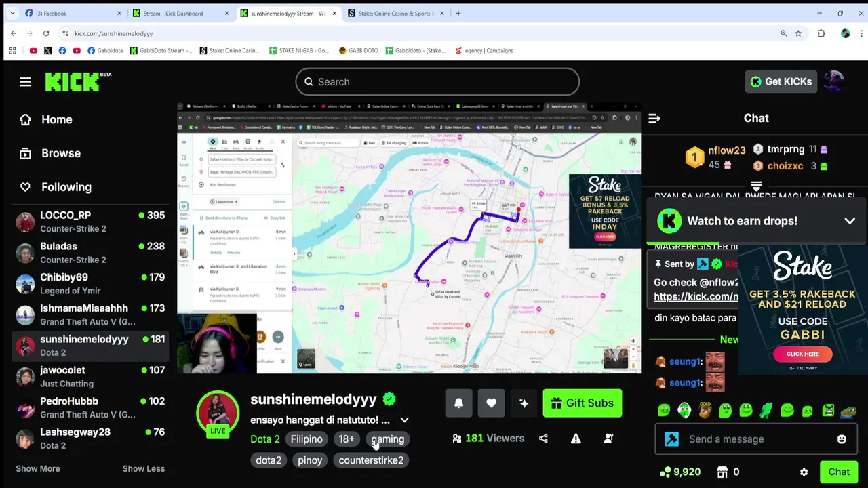Click the share stream icon
The width and height of the screenshot is (868, 488).
pos(543,439)
